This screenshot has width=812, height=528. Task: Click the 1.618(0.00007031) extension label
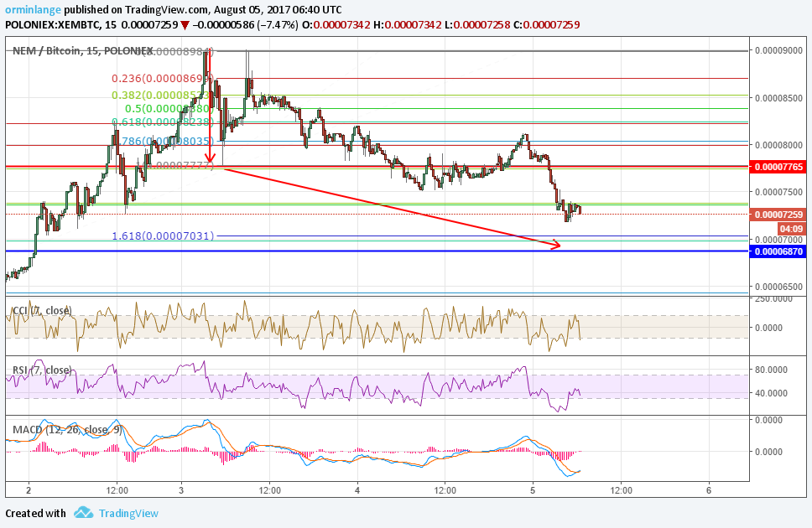pos(163,236)
